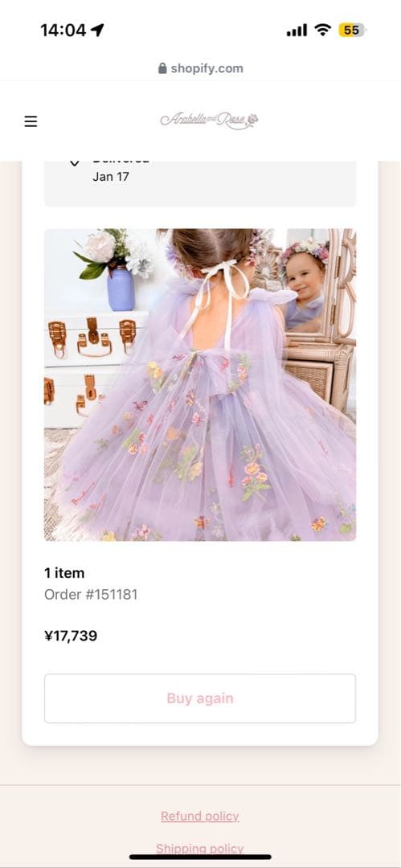Tap the yellow battery indicator showing 55
This screenshot has width=401, height=868.
(x=352, y=30)
